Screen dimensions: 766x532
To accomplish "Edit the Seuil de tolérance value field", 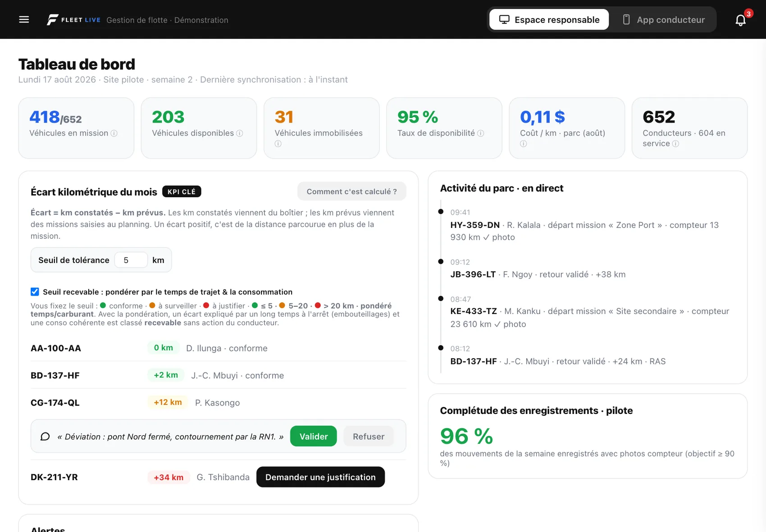I will click(x=131, y=260).
